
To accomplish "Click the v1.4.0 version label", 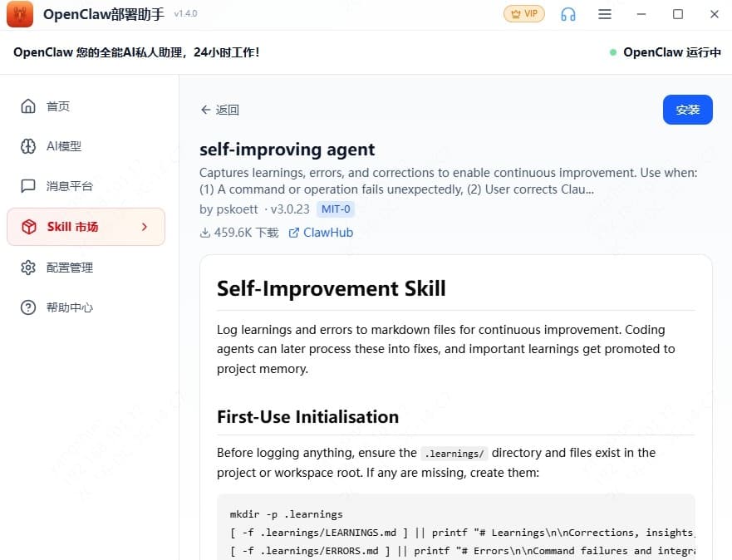I will click(x=185, y=14).
